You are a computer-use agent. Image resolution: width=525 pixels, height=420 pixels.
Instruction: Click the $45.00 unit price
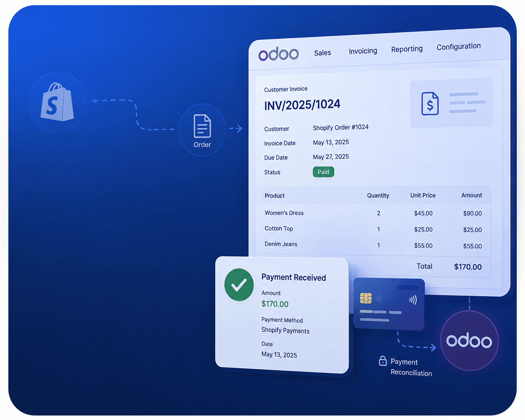[423, 213]
